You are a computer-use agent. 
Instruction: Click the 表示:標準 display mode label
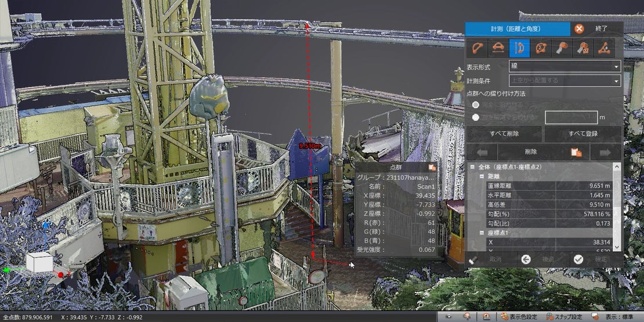point(620,317)
